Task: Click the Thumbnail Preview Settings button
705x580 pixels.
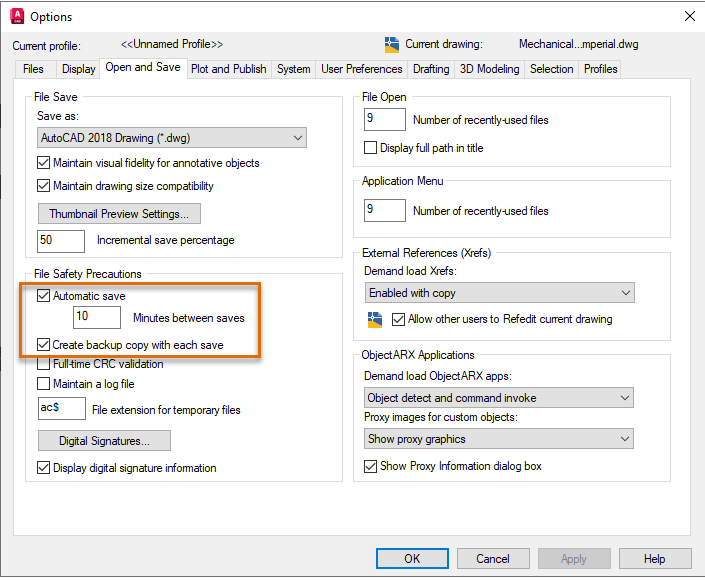Action: click(x=119, y=214)
